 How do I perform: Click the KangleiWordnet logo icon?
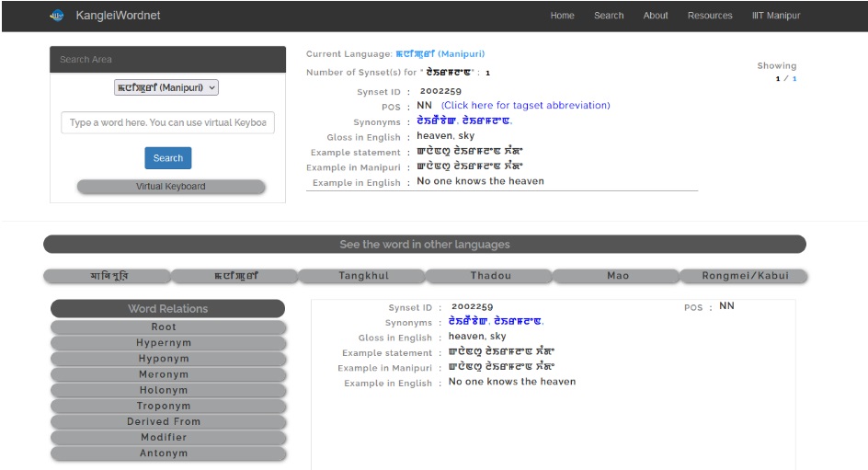(57, 16)
